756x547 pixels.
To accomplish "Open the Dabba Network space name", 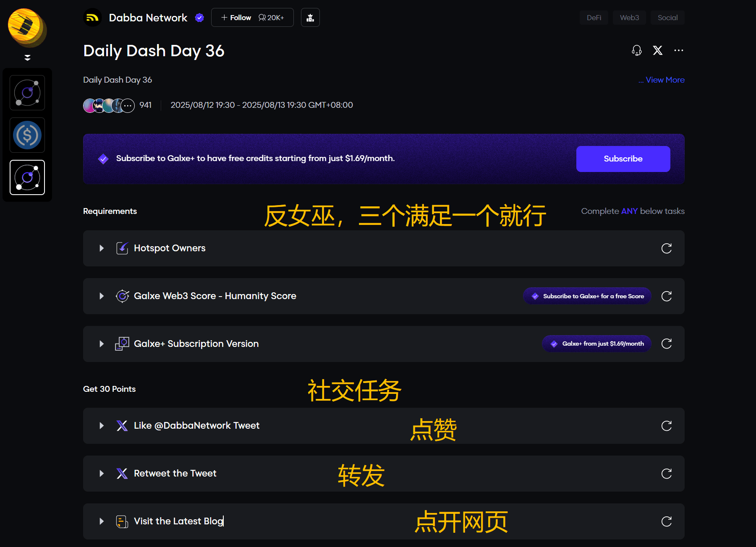I will click(x=148, y=18).
